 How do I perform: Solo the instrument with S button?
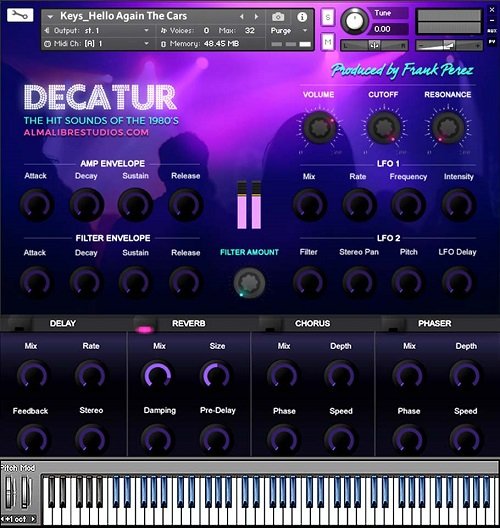(328, 18)
